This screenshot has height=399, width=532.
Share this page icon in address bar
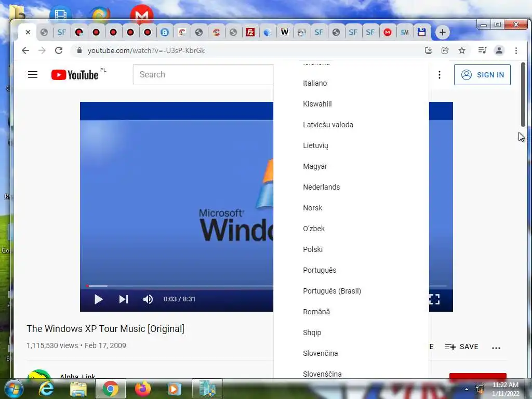(445, 50)
